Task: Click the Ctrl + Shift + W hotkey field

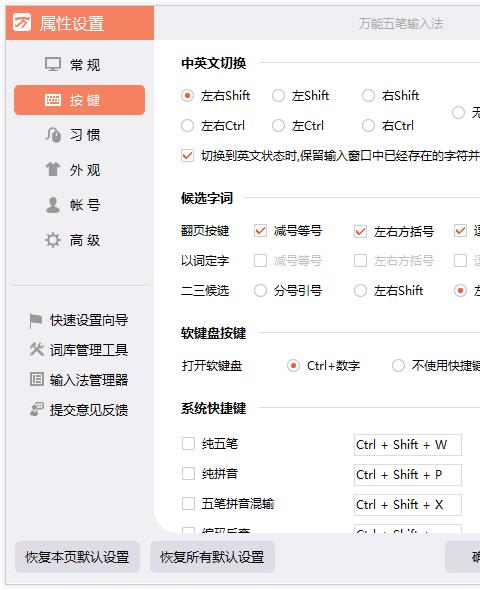Action: (x=408, y=445)
